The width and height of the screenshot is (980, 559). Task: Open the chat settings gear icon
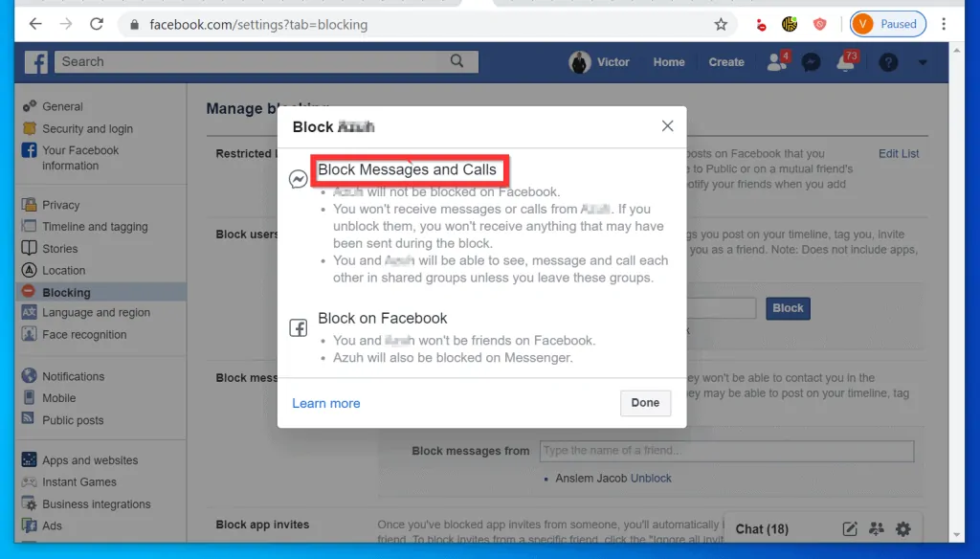pos(902,528)
